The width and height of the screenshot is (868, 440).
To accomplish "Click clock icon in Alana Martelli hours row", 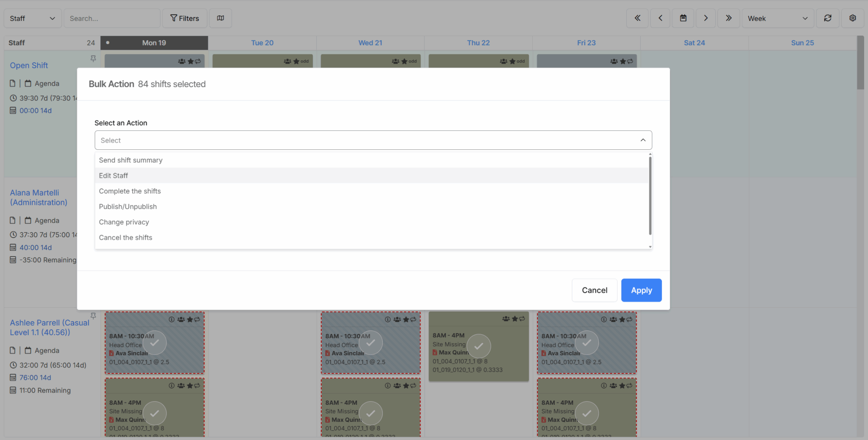I will [13, 235].
